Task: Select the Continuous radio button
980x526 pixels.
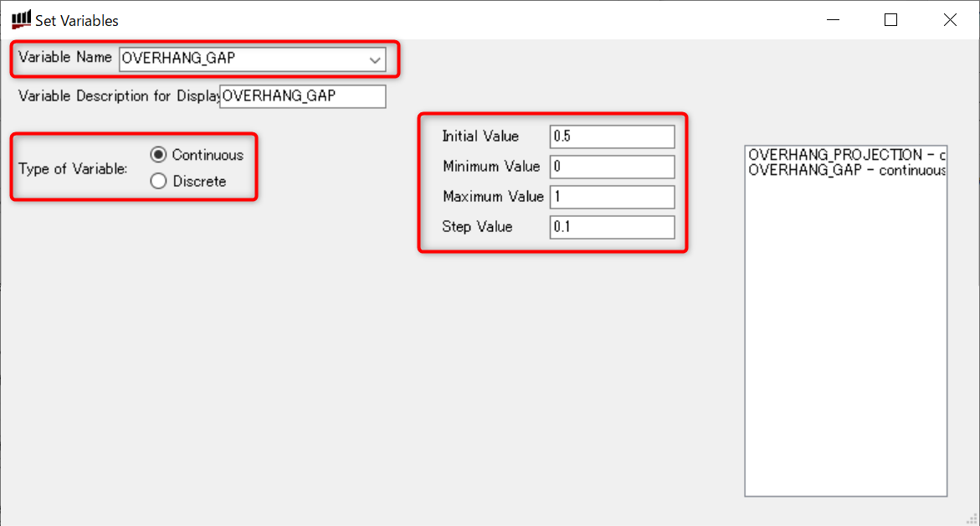Action: [158, 155]
